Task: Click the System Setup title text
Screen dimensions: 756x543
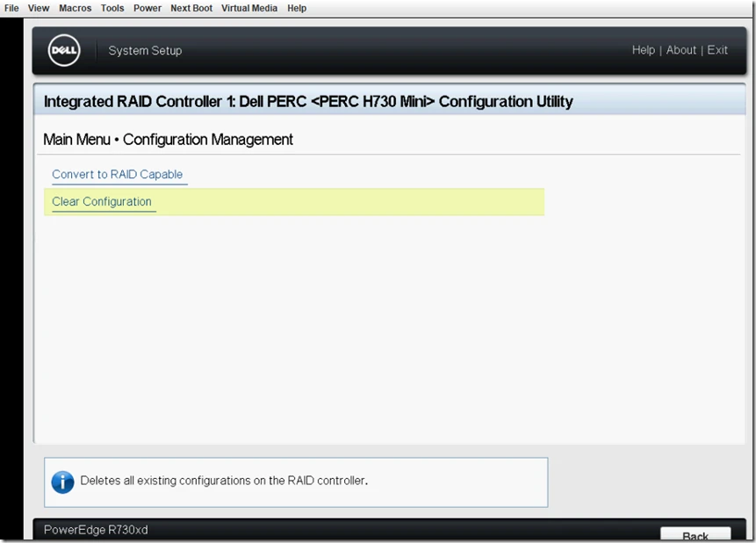Action: [x=145, y=51]
